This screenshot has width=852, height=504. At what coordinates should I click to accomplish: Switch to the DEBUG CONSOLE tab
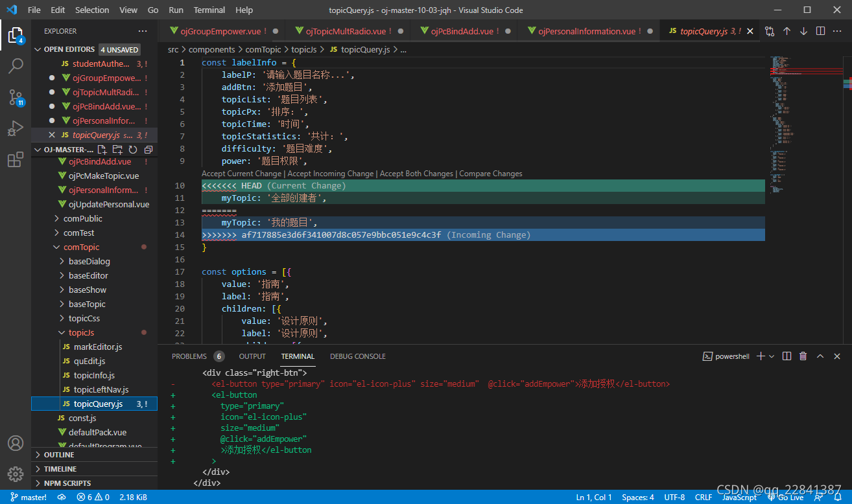[x=358, y=356]
